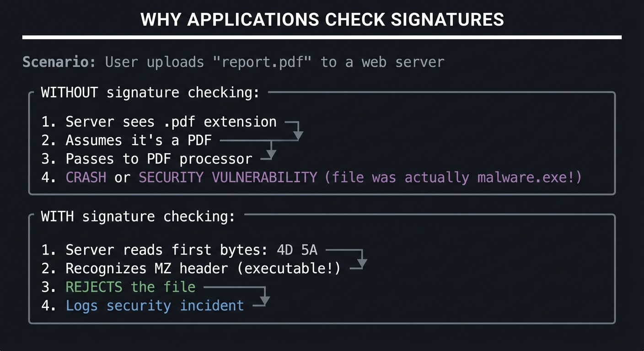
Task: Select the "WITHOUT signature checking:" heading
Action: pos(150,93)
